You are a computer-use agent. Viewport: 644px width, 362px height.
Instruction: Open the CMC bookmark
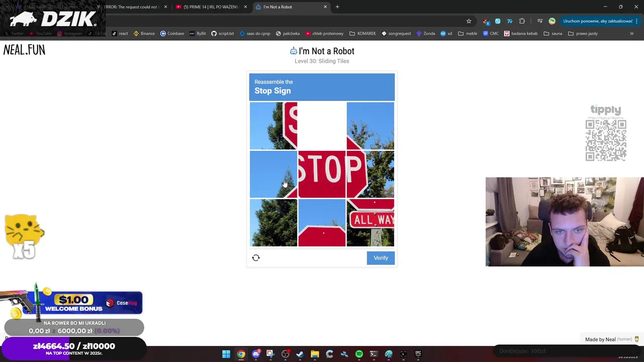click(x=491, y=34)
